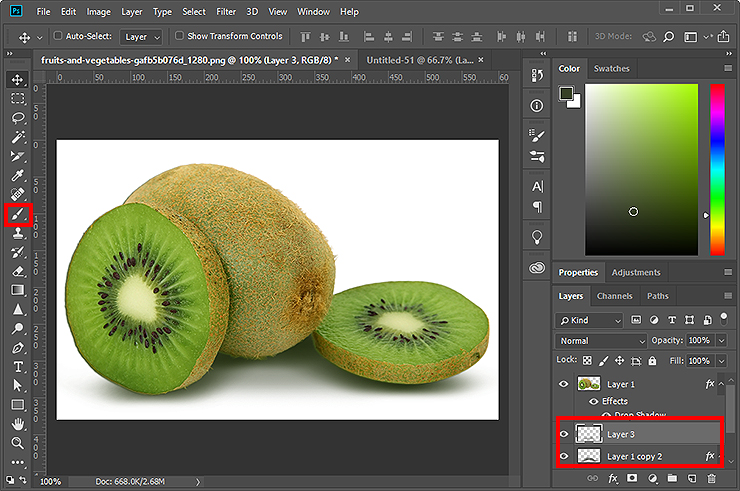Pick the Lasso tool
Screen dimensions: 740x491
click(18, 118)
